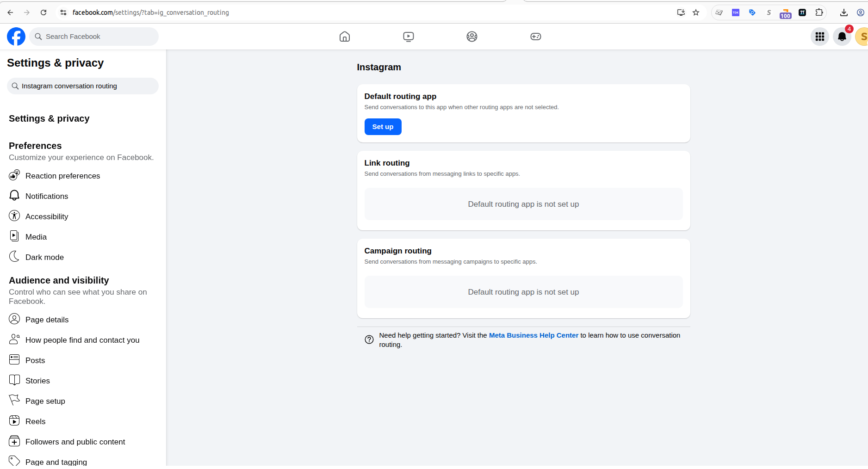Click the settings search field
The height and width of the screenshot is (469, 868).
tap(83, 86)
